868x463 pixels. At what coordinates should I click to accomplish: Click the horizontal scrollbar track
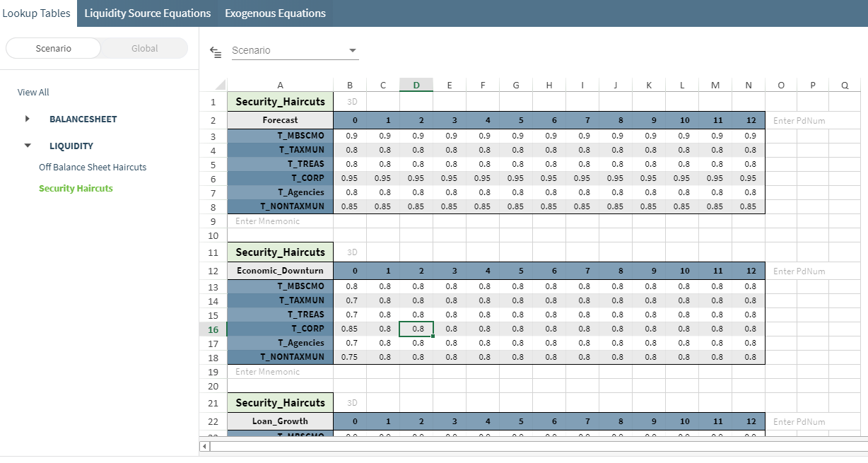[537, 446]
